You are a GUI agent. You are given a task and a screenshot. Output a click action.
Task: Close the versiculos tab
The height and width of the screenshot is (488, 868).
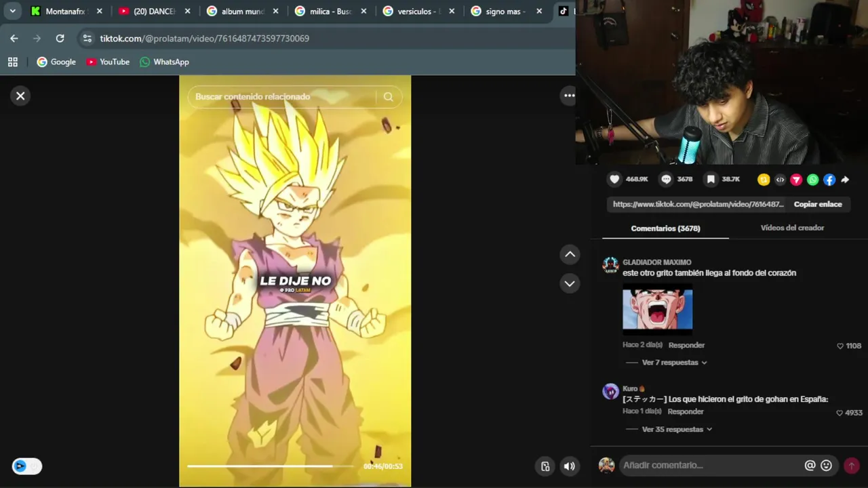tap(452, 12)
